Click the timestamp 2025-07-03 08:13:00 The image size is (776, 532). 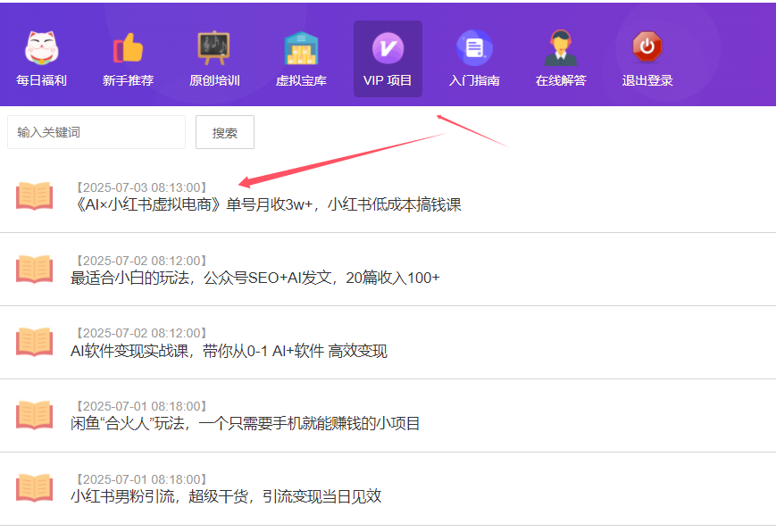[142, 187]
